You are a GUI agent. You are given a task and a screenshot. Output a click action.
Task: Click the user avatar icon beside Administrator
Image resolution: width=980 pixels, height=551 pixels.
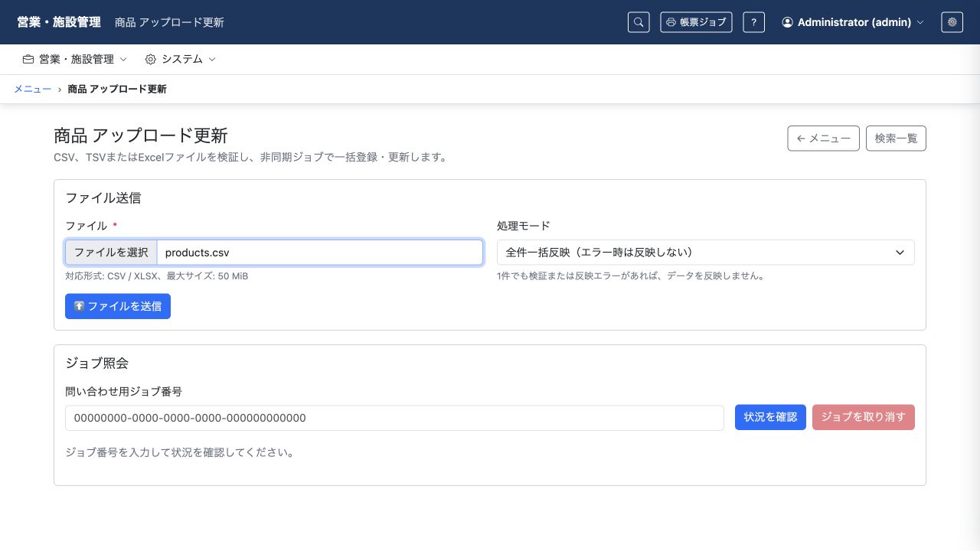tap(787, 22)
